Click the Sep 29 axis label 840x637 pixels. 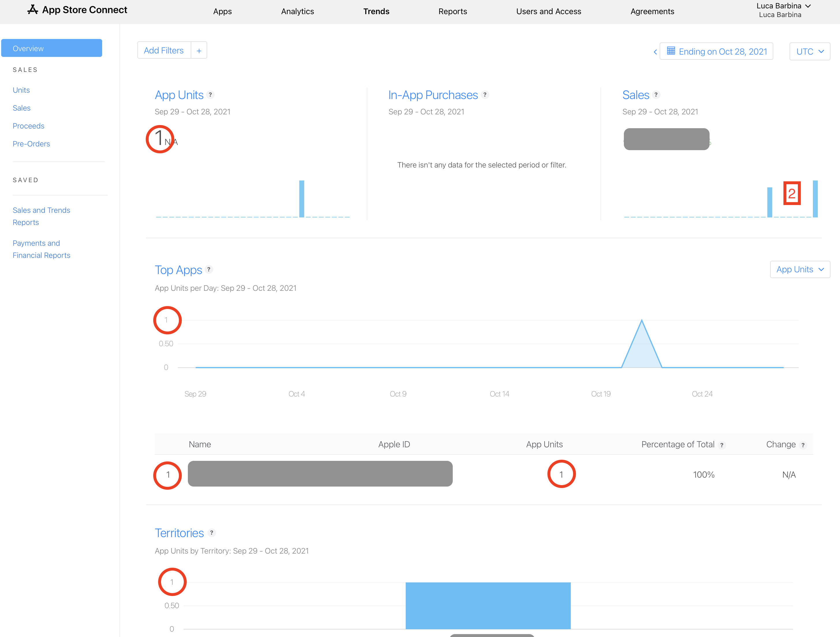[x=195, y=394]
